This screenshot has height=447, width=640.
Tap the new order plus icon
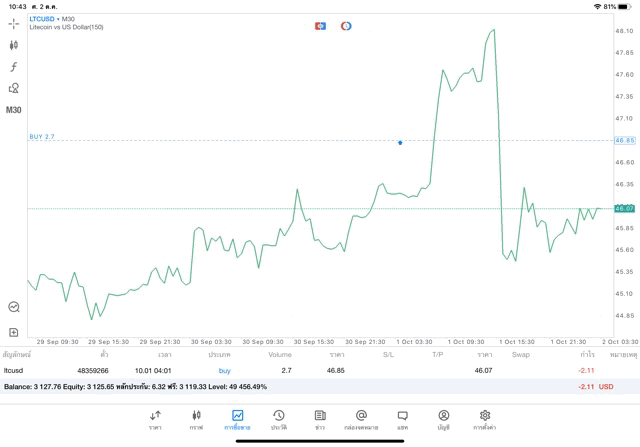pos(14,331)
